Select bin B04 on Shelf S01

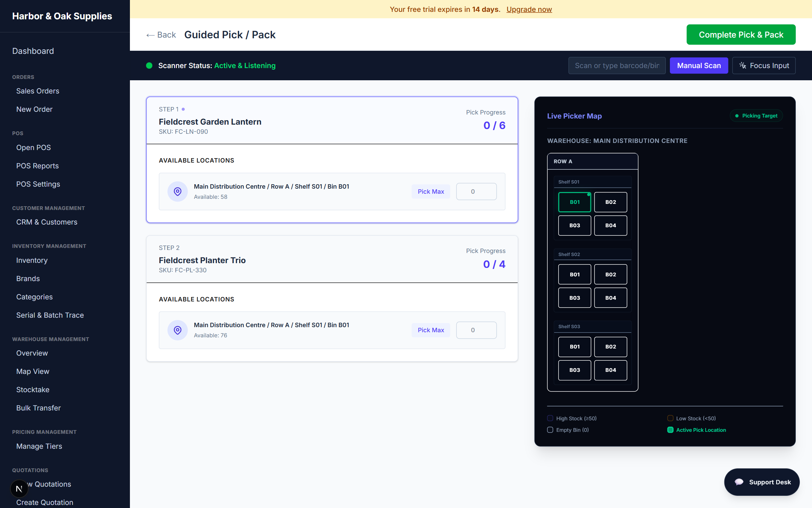pyautogui.click(x=611, y=226)
